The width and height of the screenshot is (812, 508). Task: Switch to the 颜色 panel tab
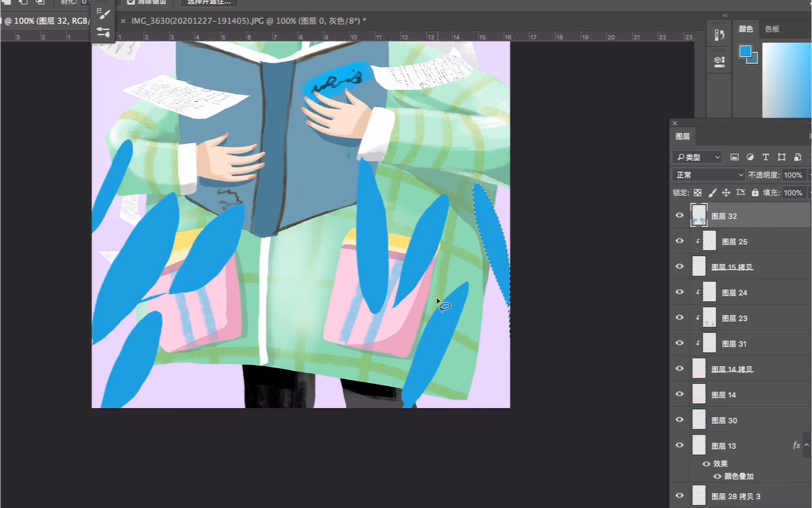click(x=745, y=29)
